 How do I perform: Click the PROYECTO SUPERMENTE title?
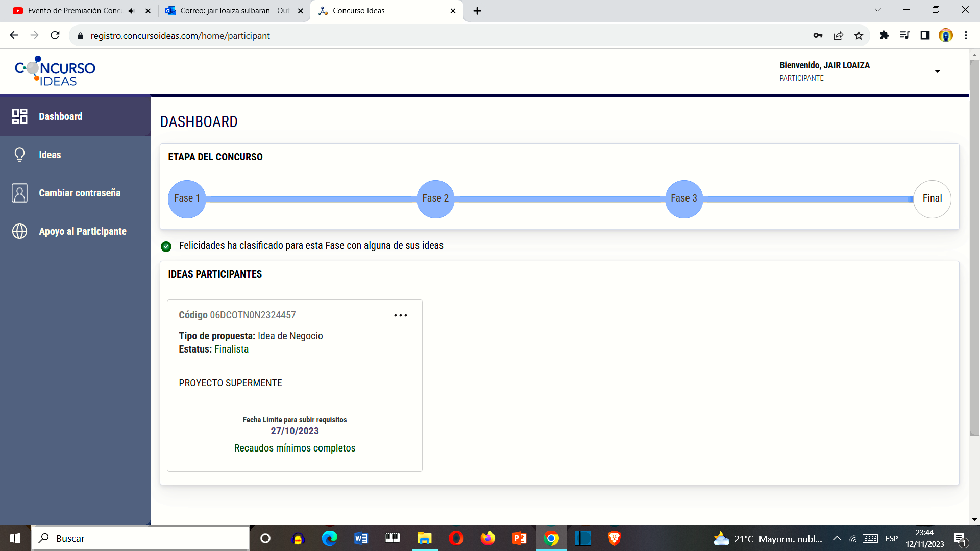tap(230, 383)
